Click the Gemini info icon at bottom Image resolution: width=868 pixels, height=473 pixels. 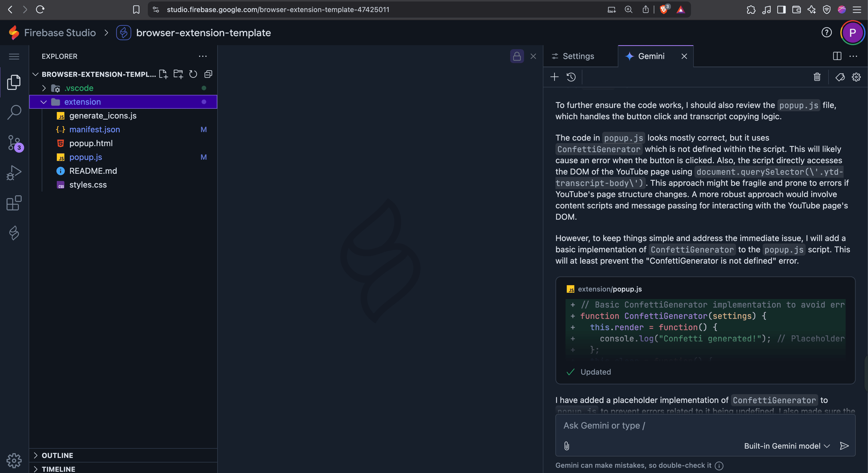pos(719,465)
